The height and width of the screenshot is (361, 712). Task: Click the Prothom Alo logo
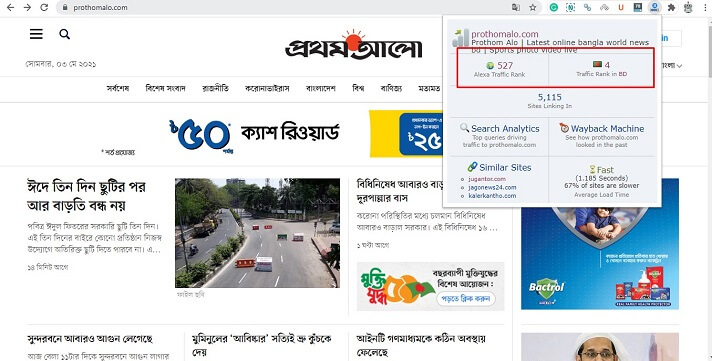[x=353, y=45]
